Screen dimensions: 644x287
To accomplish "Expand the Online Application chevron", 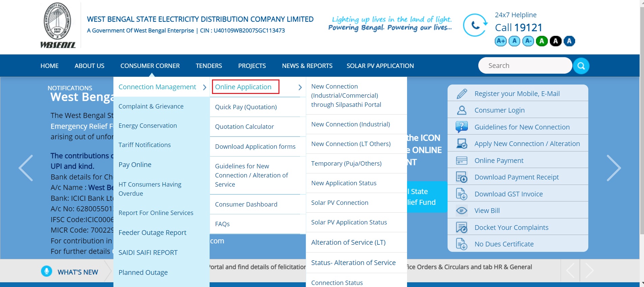I will 300,87.
